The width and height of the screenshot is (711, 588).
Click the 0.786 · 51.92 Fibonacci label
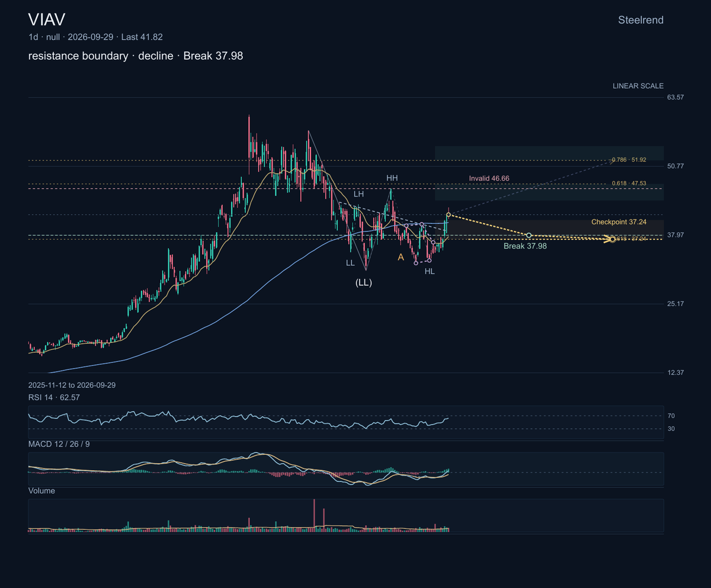pyautogui.click(x=629, y=160)
